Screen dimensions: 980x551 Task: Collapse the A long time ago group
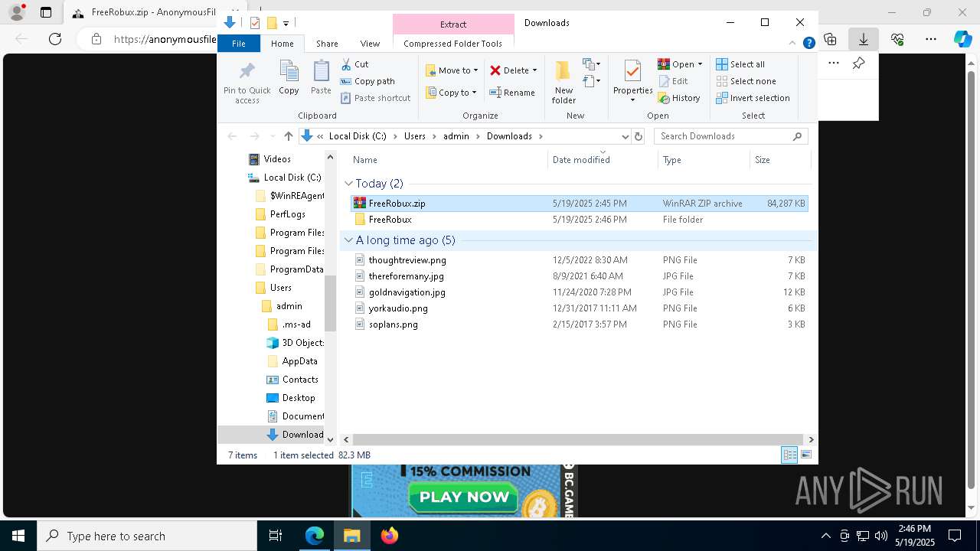(349, 240)
